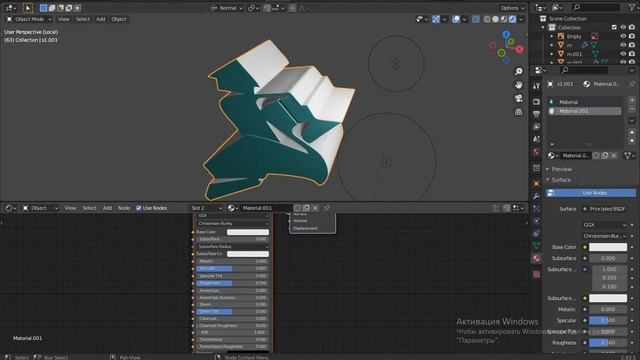Toggle snapping magnet in the header
Screen dimensions: 640x360
click(267, 8)
